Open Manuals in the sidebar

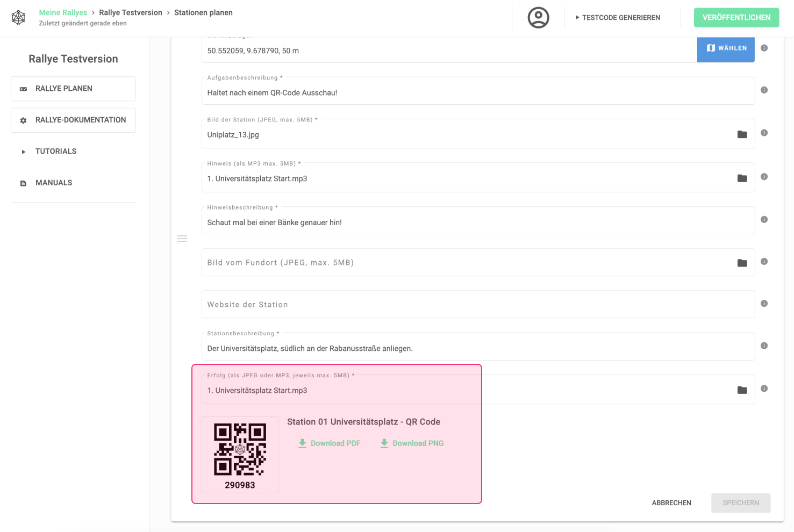point(54,183)
